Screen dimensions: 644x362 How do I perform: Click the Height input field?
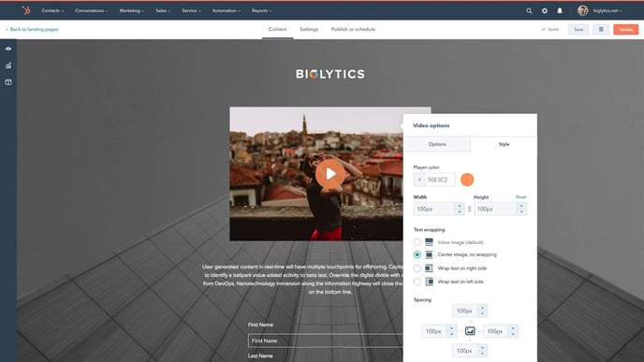point(496,209)
